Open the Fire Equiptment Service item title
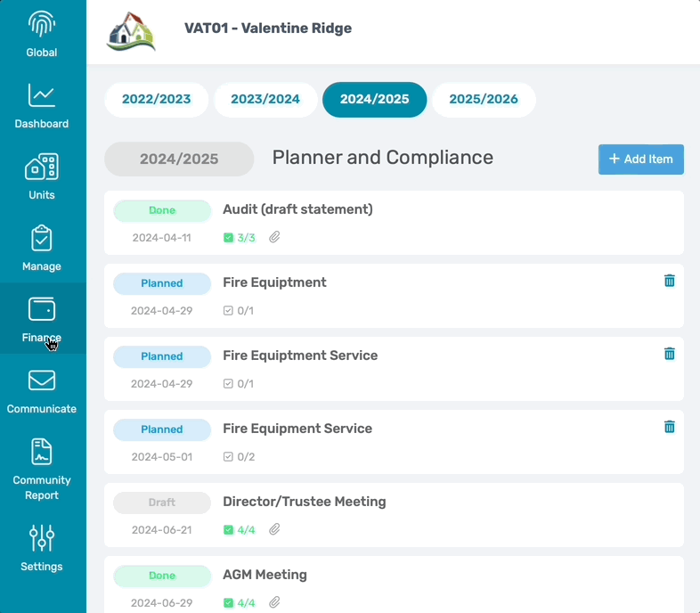The width and height of the screenshot is (700, 613). click(300, 356)
